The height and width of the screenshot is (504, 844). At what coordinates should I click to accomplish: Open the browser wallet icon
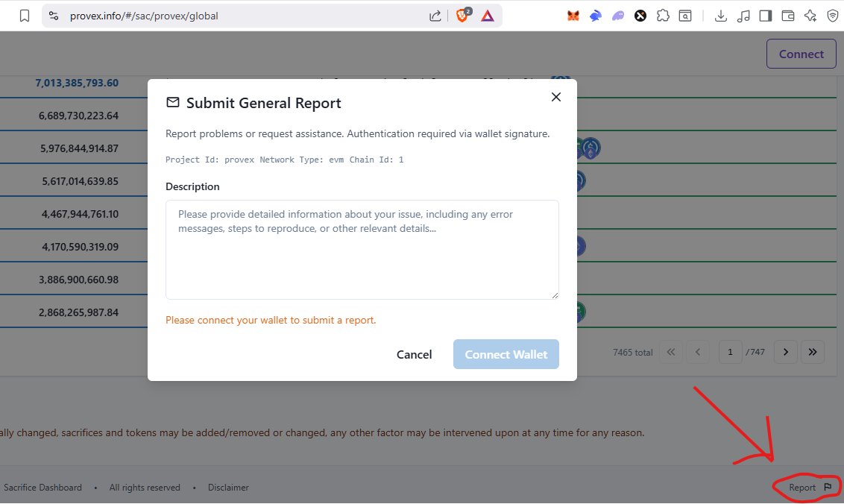tap(788, 15)
